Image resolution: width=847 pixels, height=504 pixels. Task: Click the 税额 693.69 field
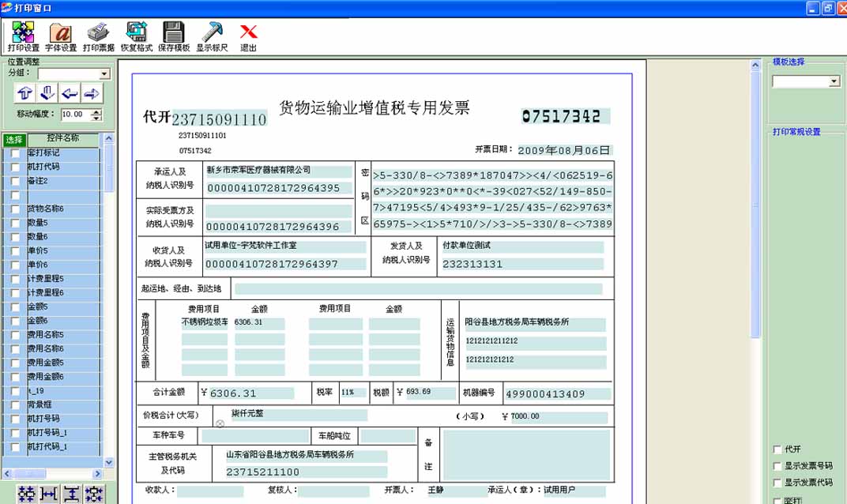pyautogui.click(x=431, y=392)
